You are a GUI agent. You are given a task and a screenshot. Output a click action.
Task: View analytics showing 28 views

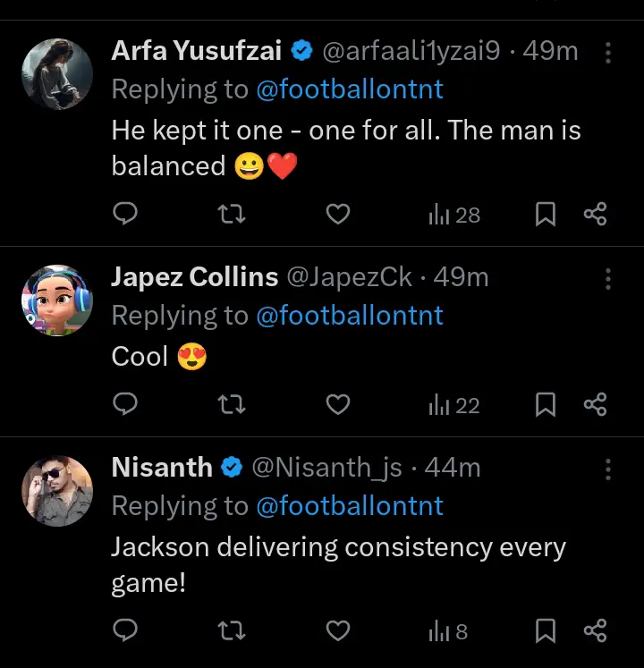(x=454, y=215)
